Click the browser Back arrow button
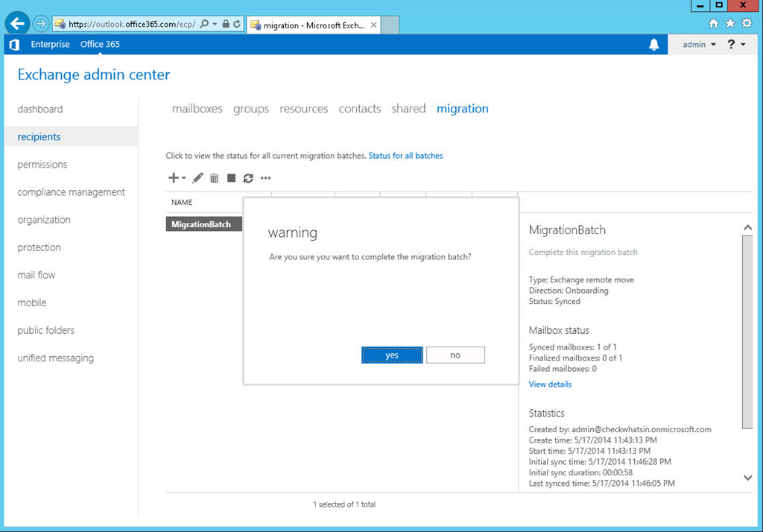This screenshot has width=763, height=532. [17, 23]
